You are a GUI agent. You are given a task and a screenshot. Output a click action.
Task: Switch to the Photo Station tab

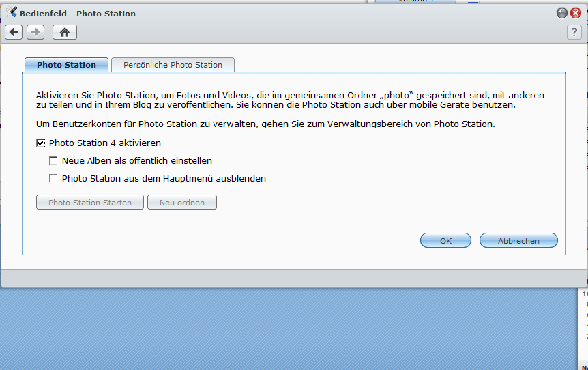(x=66, y=65)
